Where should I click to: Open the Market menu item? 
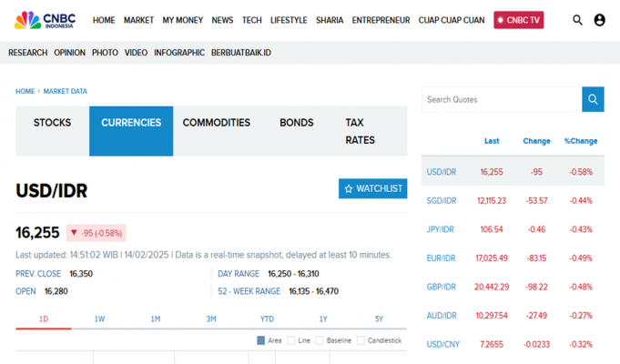tap(138, 20)
